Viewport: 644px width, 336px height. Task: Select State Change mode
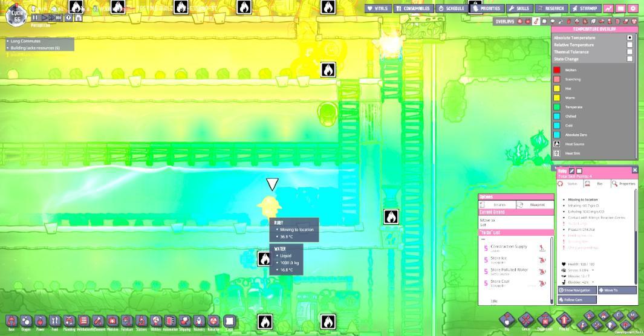click(x=629, y=59)
